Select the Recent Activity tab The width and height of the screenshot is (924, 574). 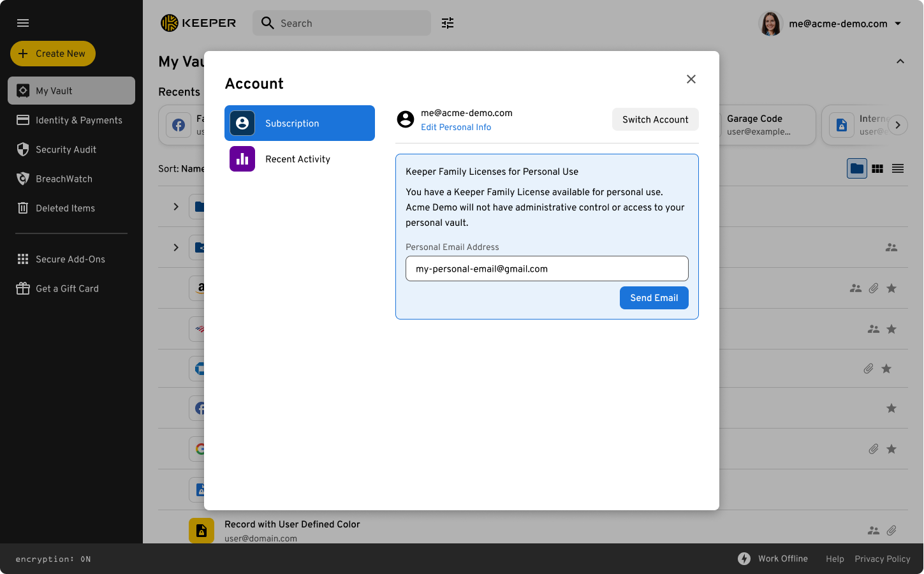[x=299, y=159]
